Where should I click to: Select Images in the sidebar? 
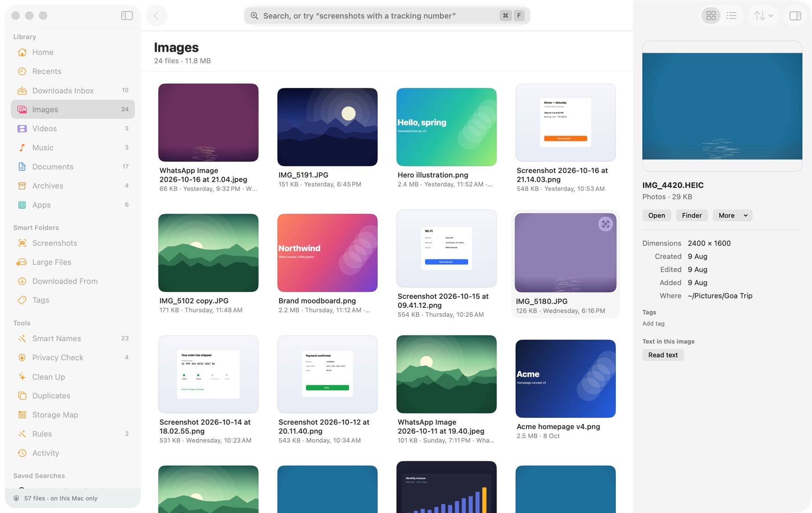[73, 110]
